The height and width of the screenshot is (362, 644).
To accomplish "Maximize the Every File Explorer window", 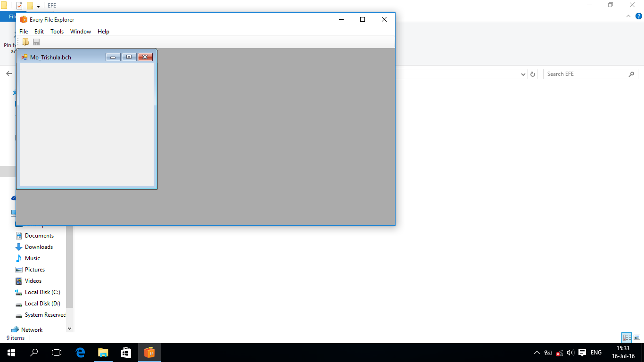I will [363, 19].
